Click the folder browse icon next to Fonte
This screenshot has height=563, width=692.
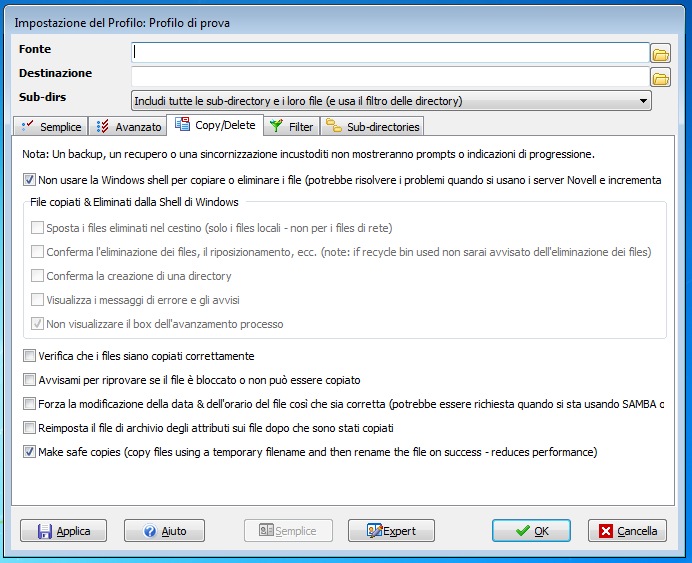[660, 53]
